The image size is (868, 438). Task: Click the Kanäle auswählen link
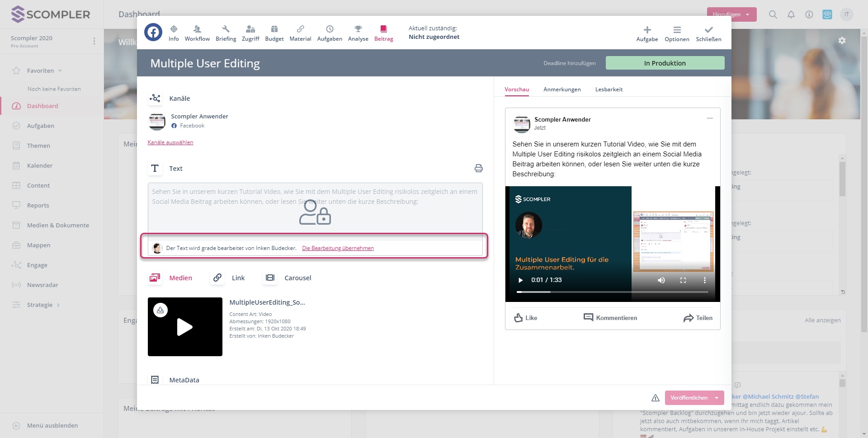tap(170, 142)
